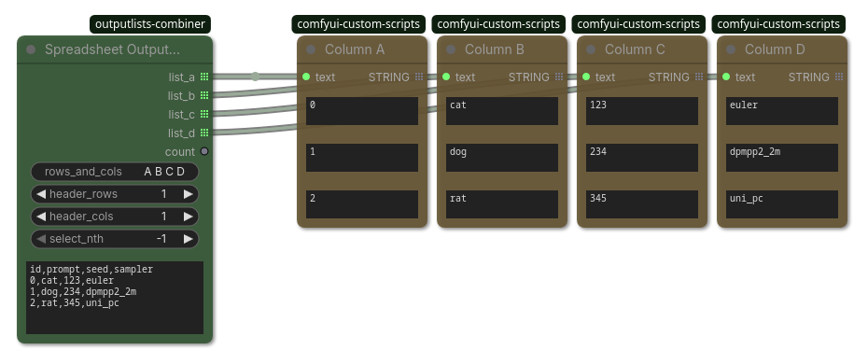Screen dimensions: 868x364
Task: Click the 'dog' cell in Column B
Action: 502,158
